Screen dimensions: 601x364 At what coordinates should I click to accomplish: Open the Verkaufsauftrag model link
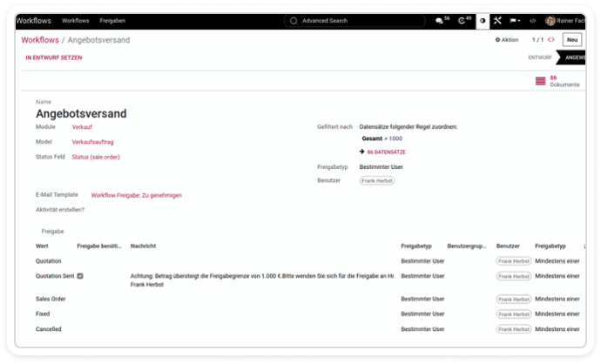[93, 141]
